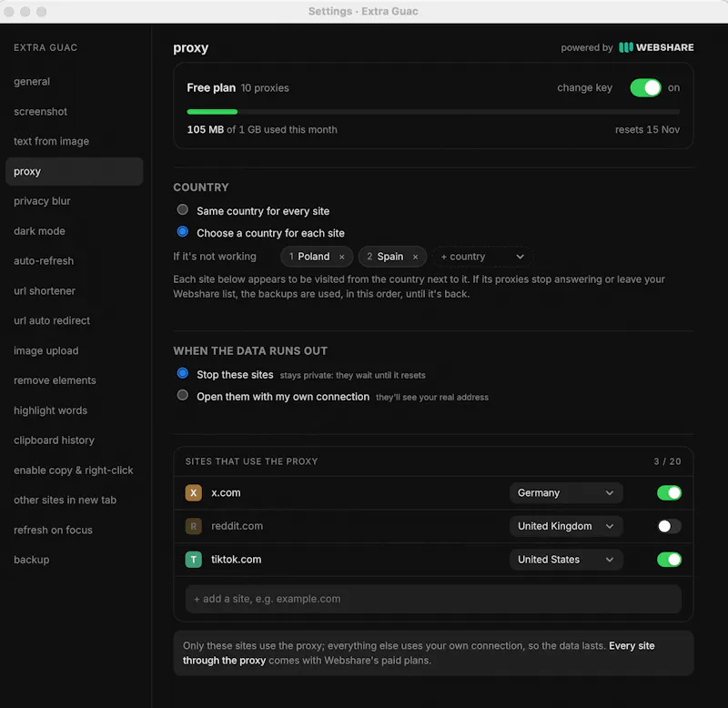Click the reddit.com site name

coord(238,526)
